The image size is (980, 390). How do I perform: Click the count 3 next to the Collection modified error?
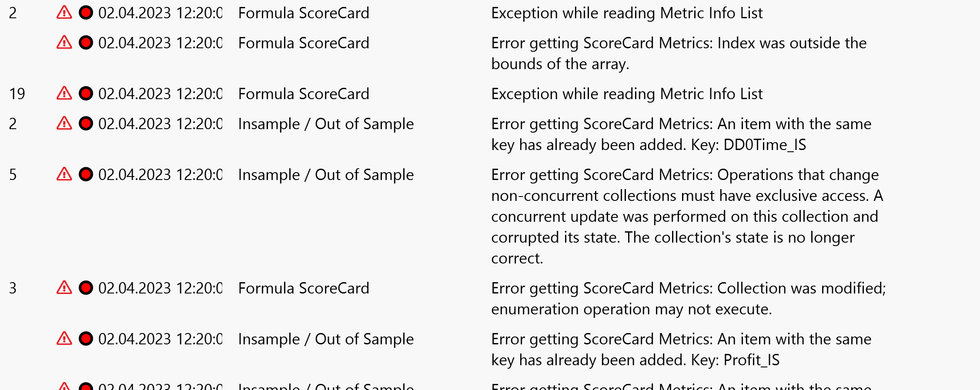point(12,288)
